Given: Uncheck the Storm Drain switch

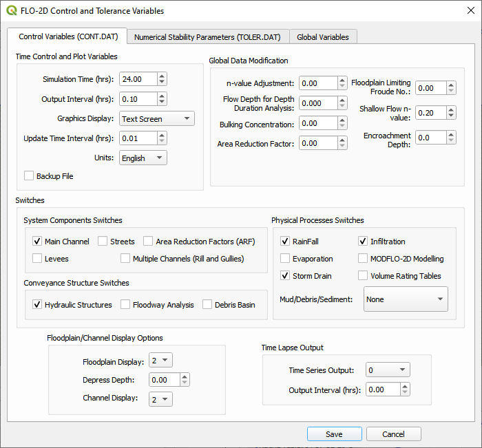Looking at the screenshot, I should (285, 276).
